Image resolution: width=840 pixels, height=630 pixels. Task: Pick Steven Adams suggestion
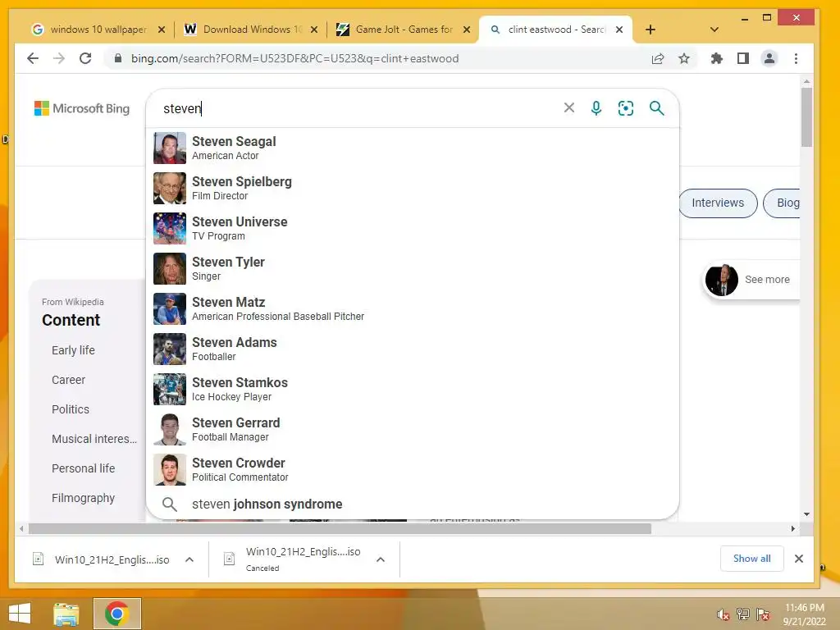click(413, 349)
